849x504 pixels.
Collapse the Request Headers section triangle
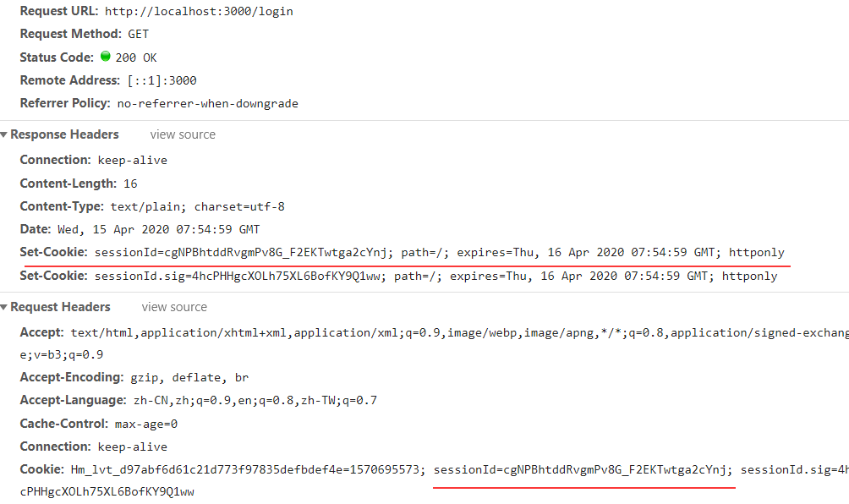3,308
